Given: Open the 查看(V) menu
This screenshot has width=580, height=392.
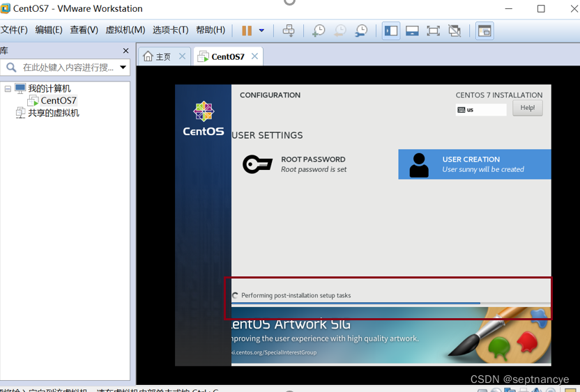Looking at the screenshot, I should [x=84, y=30].
